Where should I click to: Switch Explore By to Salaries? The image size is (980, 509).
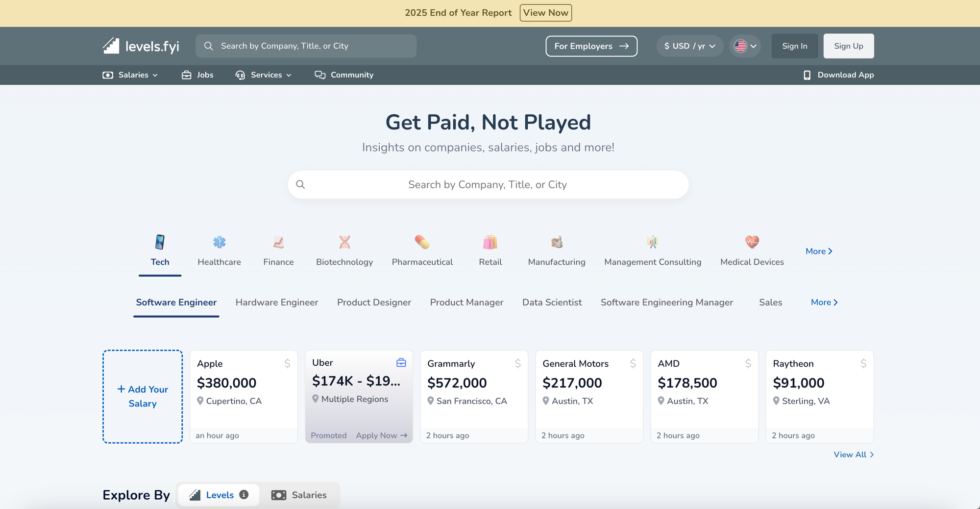click(299, 495)
